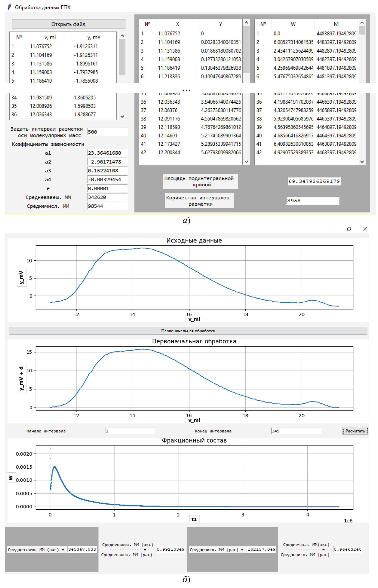Click scroll down arrow of X Y table

(x=246, y=162)
